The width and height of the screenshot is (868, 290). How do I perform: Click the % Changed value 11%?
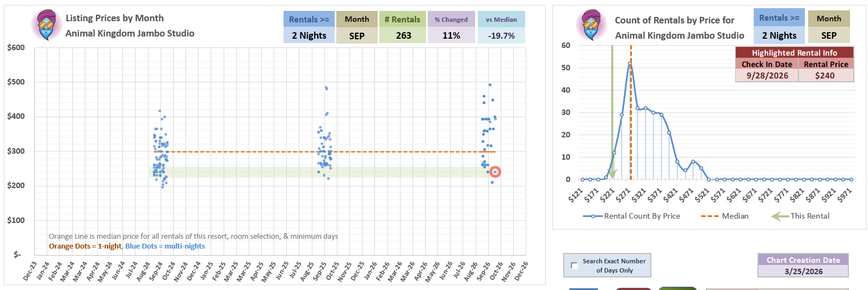coord(451,35)
